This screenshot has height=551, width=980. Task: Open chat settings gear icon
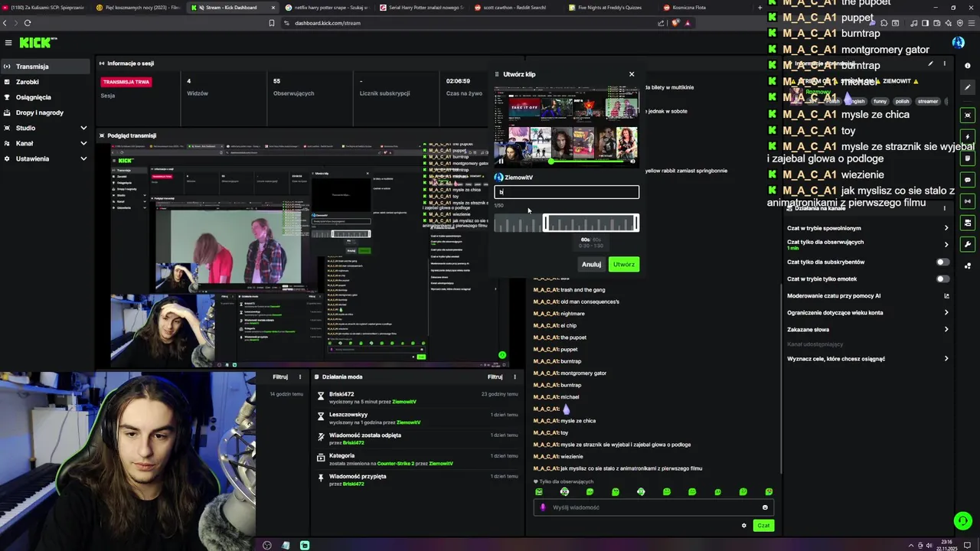click(x=743, y=526)
